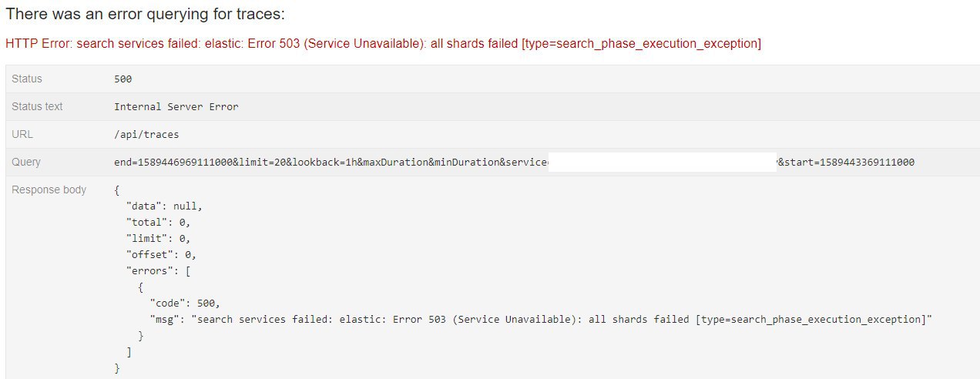Click the redacted service name area
Viewport: 980px width, 379px height.
[663, 162]
